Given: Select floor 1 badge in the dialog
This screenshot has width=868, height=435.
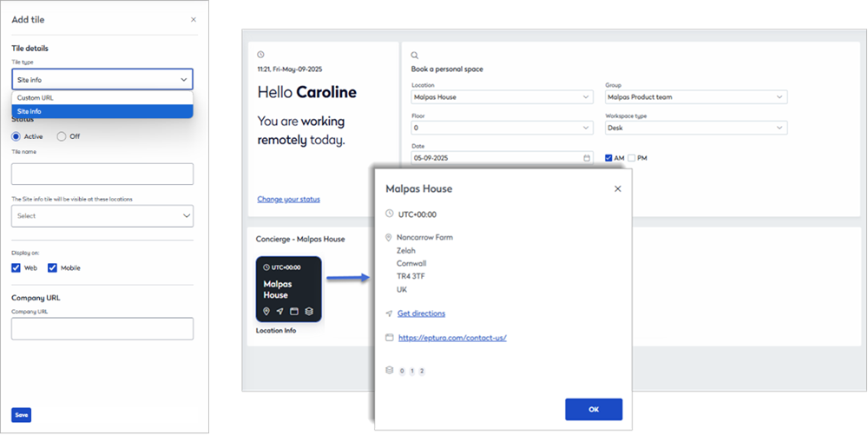Looking at the screenshot, I should click(x=411, y=371).
